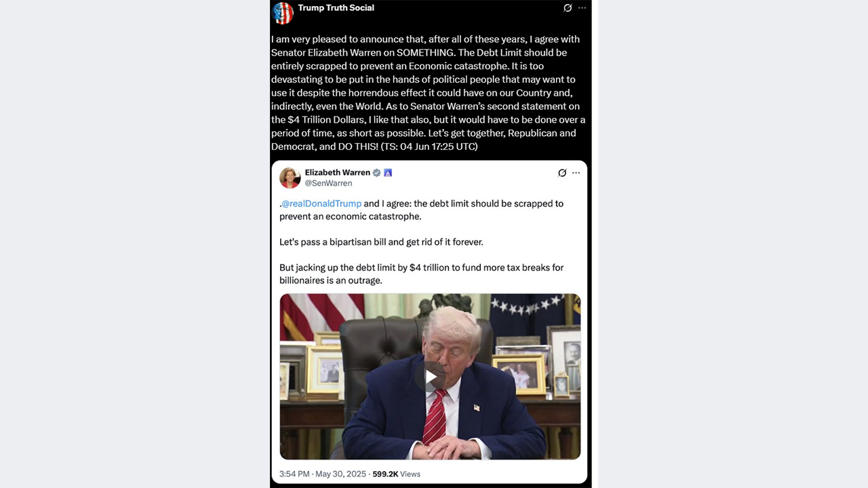Play the video of Trump at desk
This screenshot has height=488, width=868.
(x=431, y=377)
